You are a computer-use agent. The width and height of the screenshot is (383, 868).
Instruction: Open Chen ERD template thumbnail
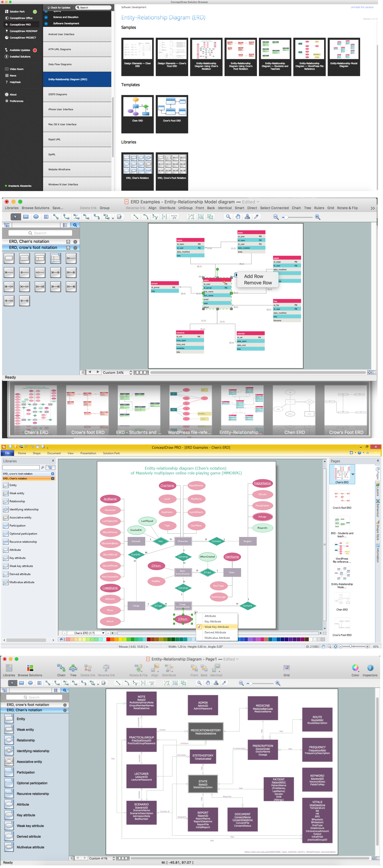[137, 114]
